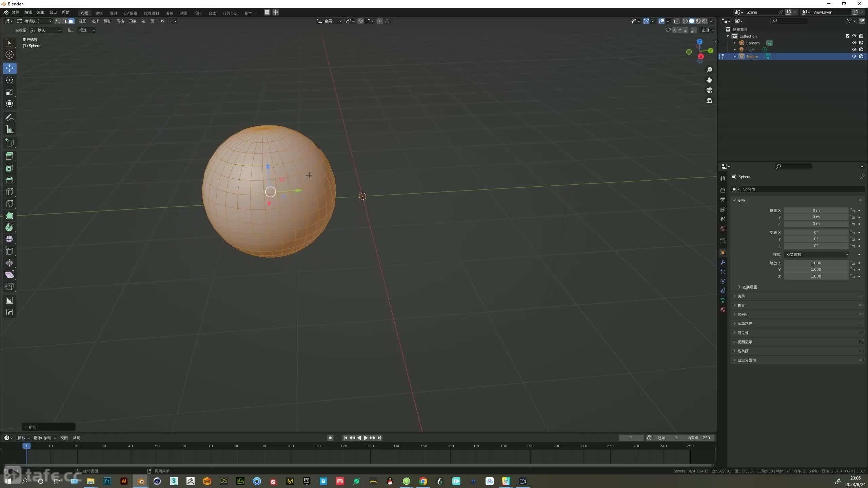Open the File menu (文件)
The height and width of the screenshot is (488, 868).
pos(16,13)
